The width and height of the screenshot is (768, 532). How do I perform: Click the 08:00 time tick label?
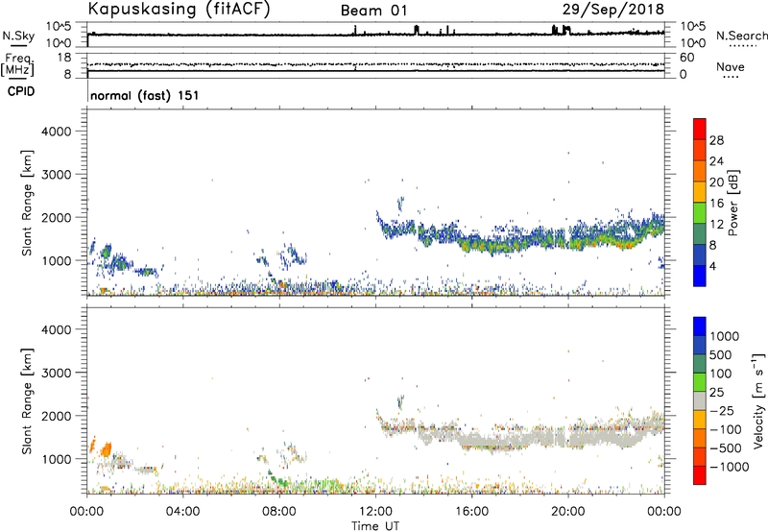(x=279, y=512)
